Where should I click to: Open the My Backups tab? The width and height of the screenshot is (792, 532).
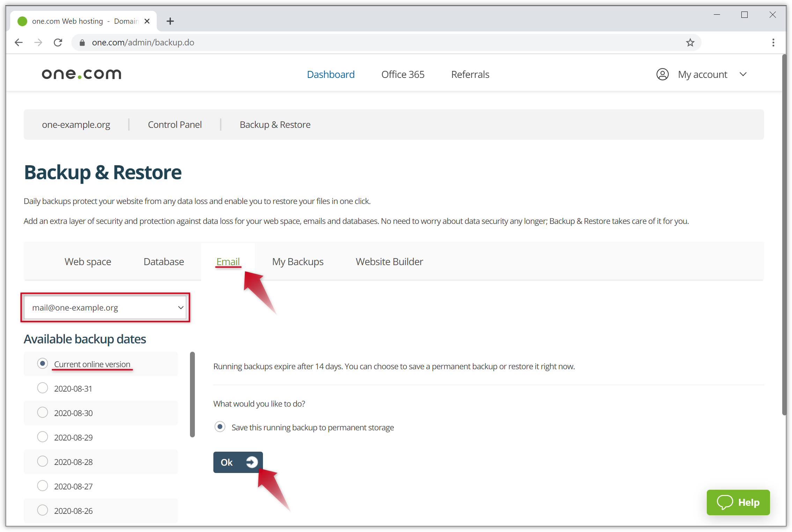pyautogui.click(x=298, y=262)
